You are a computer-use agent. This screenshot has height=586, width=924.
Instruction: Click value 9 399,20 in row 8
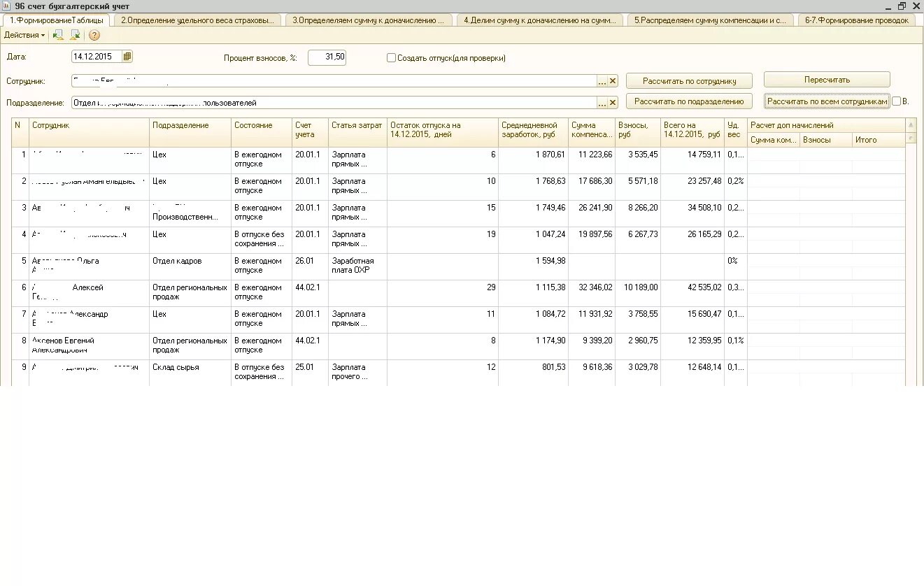[x=597, y=341]
